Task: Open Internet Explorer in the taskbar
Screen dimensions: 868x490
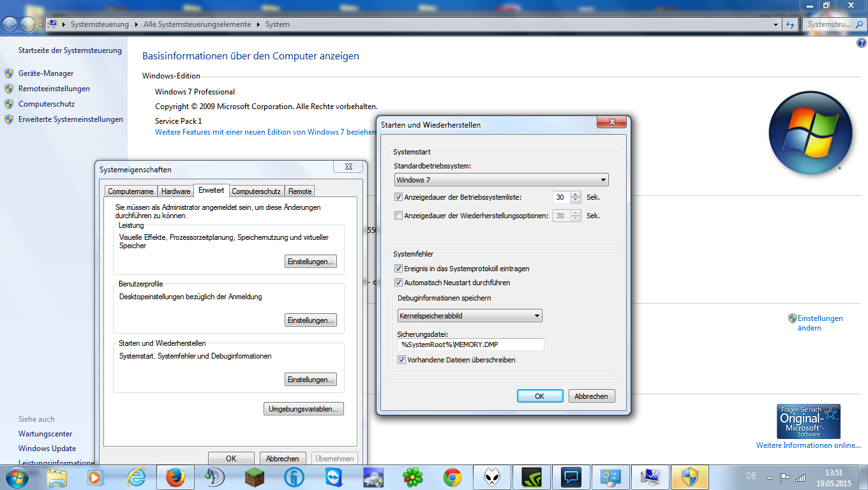Action: tap(136, 477)
